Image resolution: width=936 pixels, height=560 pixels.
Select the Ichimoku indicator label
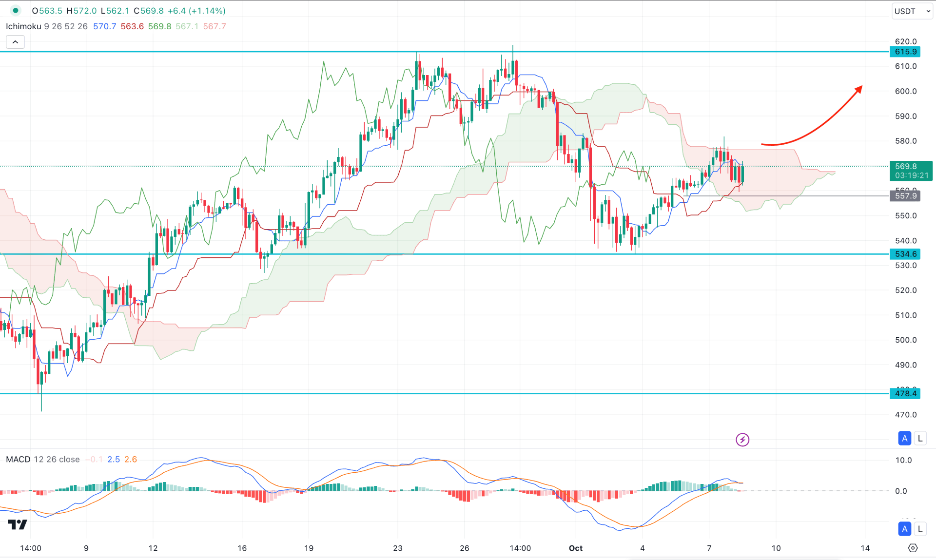tap(23, 26)
